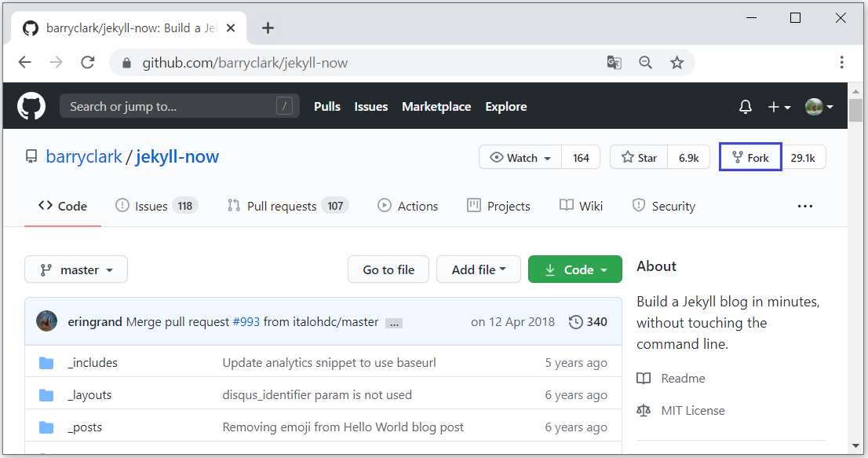Click the Go to file button
This screenshot has width=868, height=458.
(388, 269)
